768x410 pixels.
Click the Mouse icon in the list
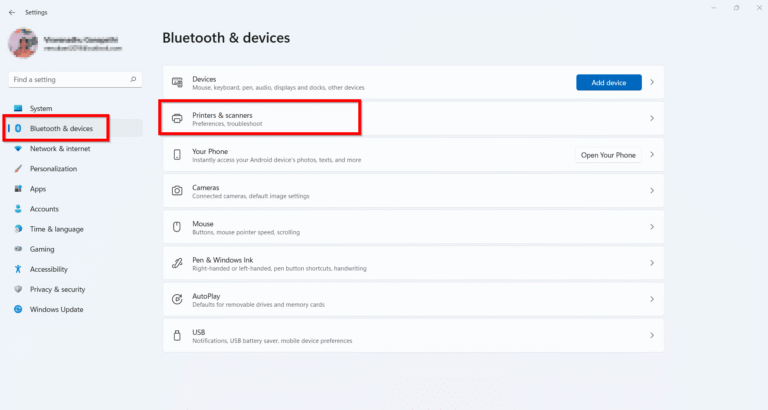(177, 226)
